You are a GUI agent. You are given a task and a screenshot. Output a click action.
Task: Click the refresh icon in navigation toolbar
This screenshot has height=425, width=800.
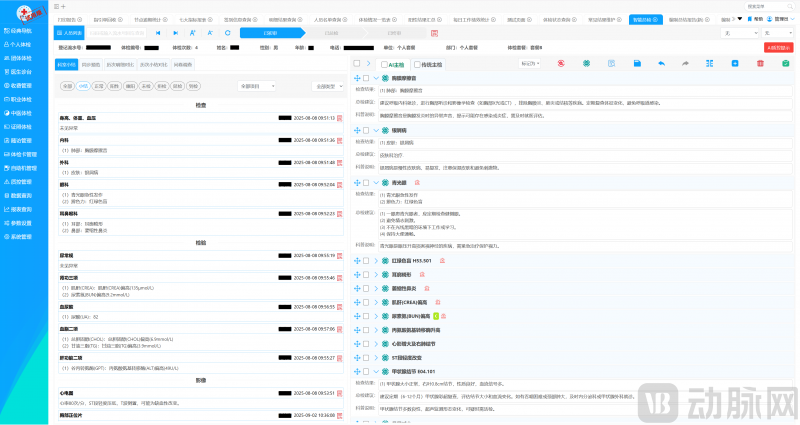pyautogui.click(x=228, y=33)
